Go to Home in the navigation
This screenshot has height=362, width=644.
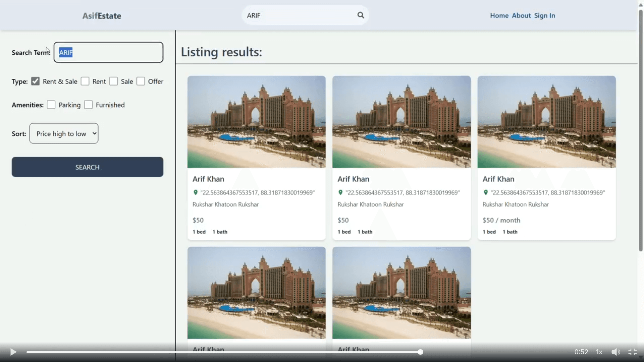[499, 15]
